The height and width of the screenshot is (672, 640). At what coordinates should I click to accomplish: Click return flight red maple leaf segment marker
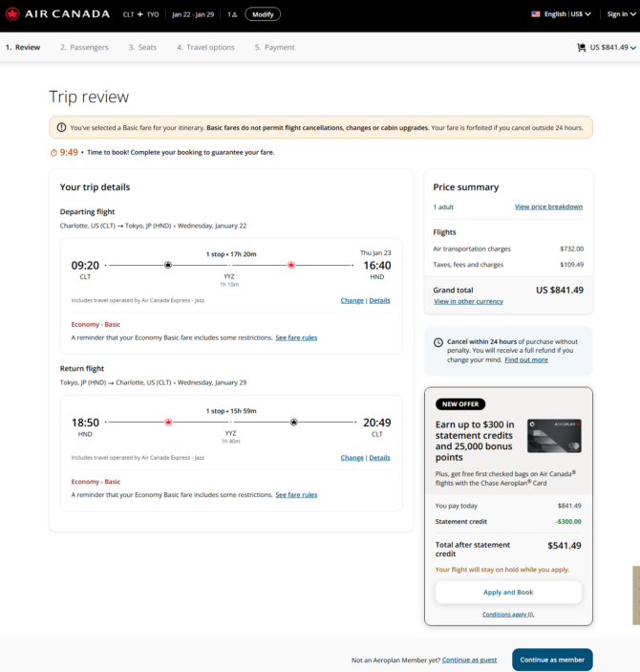coord(168,423)
